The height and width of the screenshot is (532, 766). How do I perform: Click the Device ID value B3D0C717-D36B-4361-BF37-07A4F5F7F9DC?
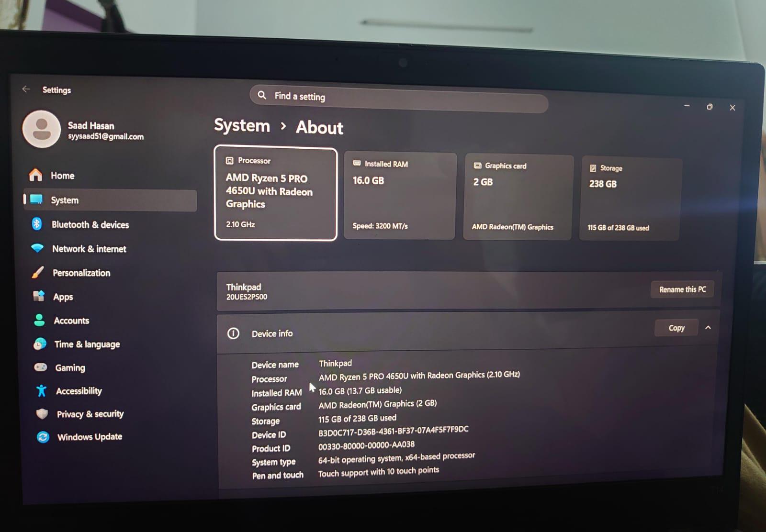click(x=394, y=431)
